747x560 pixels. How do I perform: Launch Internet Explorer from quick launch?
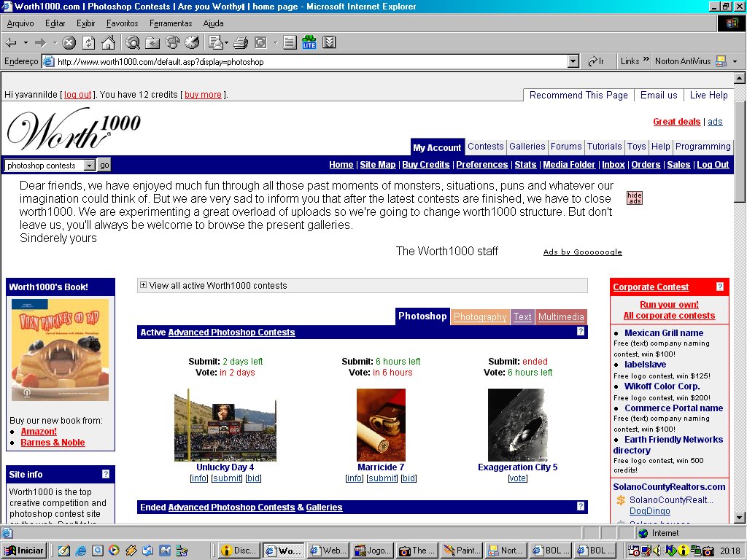point(80,551)
